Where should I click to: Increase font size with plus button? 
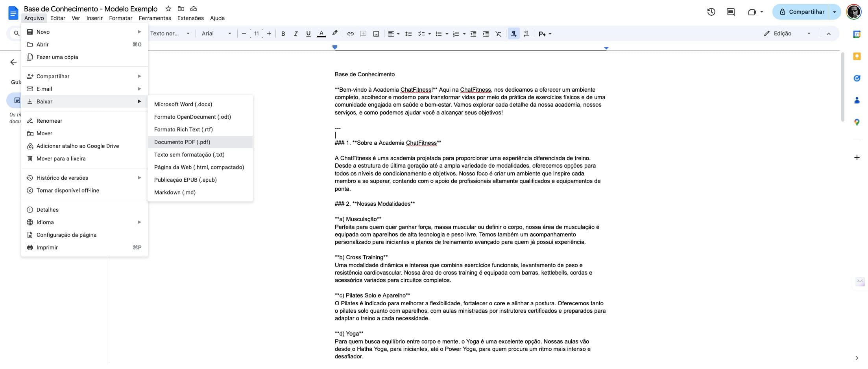point(269,34)
